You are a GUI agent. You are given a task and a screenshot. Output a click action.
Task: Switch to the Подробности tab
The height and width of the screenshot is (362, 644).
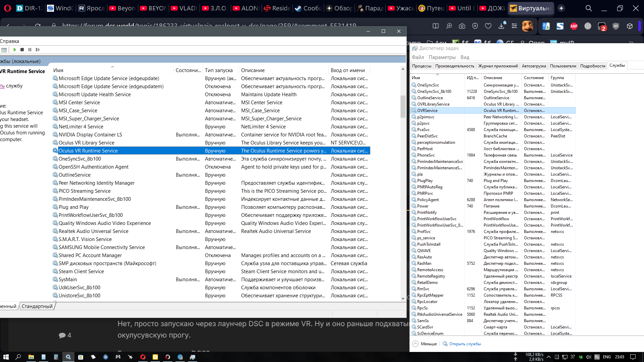[x=593, y=66]
